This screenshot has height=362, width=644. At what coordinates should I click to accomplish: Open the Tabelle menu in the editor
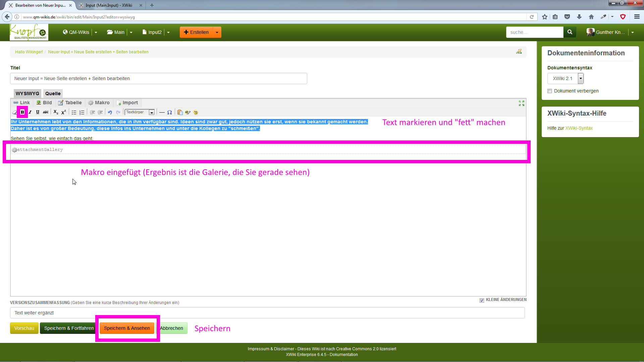point(70,103)
